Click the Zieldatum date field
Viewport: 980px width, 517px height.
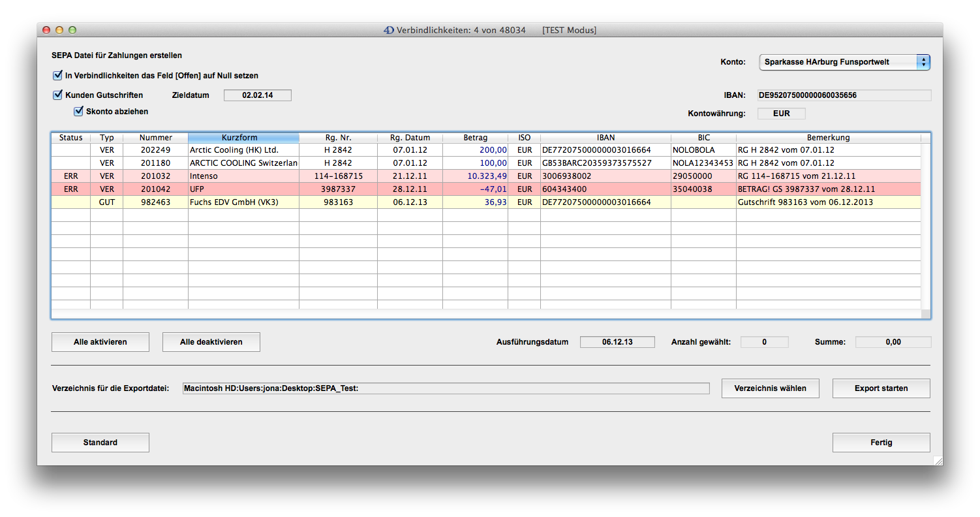[x=257, y=95]
